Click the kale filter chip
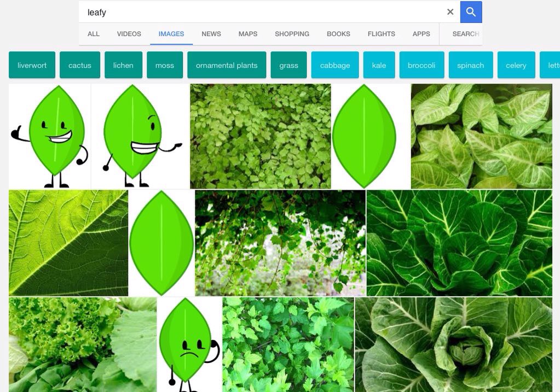This screenshot has height=392, width=560. (379, 65)
